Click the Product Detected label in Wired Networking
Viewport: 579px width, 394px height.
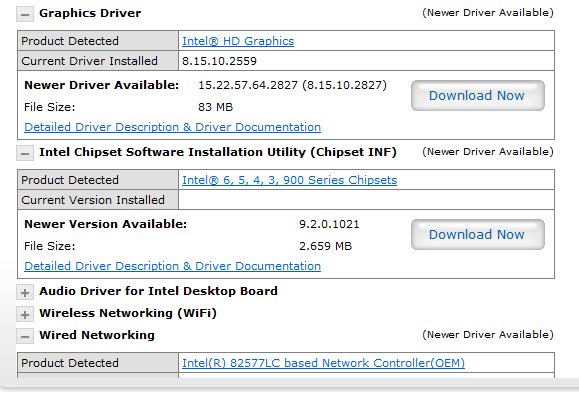[70, 363]
